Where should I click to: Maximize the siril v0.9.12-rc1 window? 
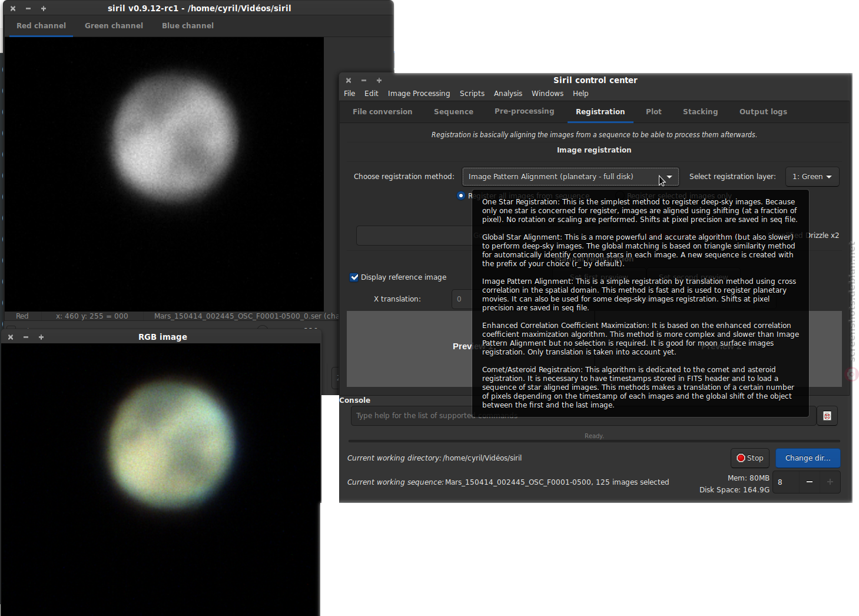point(44,9)
